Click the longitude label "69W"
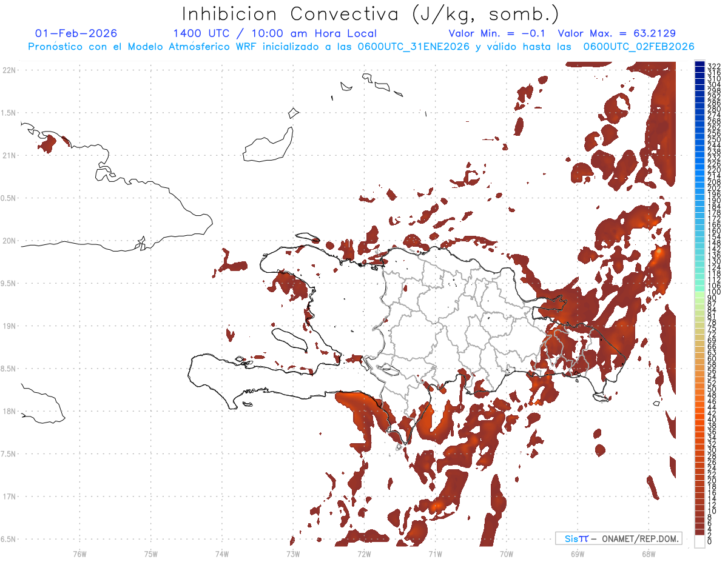Screen dimensions: 728x562 (x=578, y=554)
